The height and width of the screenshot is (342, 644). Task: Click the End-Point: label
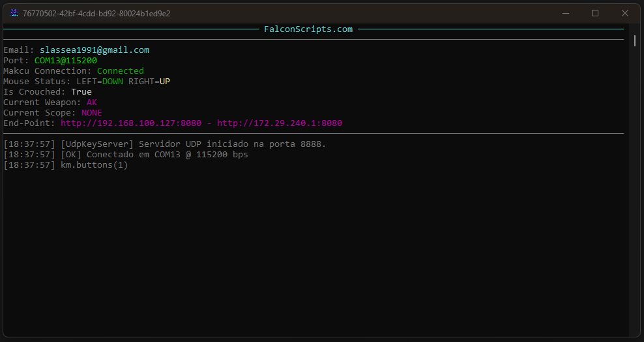[x=29, y=123]
